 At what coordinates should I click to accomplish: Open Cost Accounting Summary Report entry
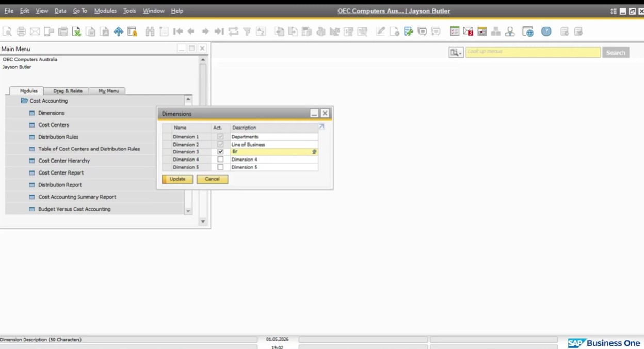click(x=77, y=197)
